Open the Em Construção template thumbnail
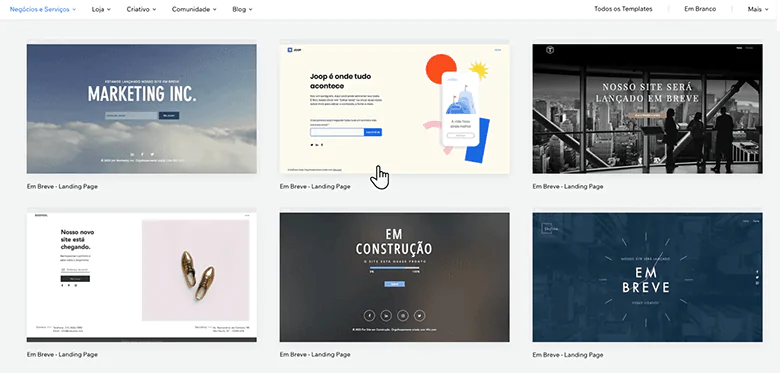Screen dimensions: 780x373 394,277
